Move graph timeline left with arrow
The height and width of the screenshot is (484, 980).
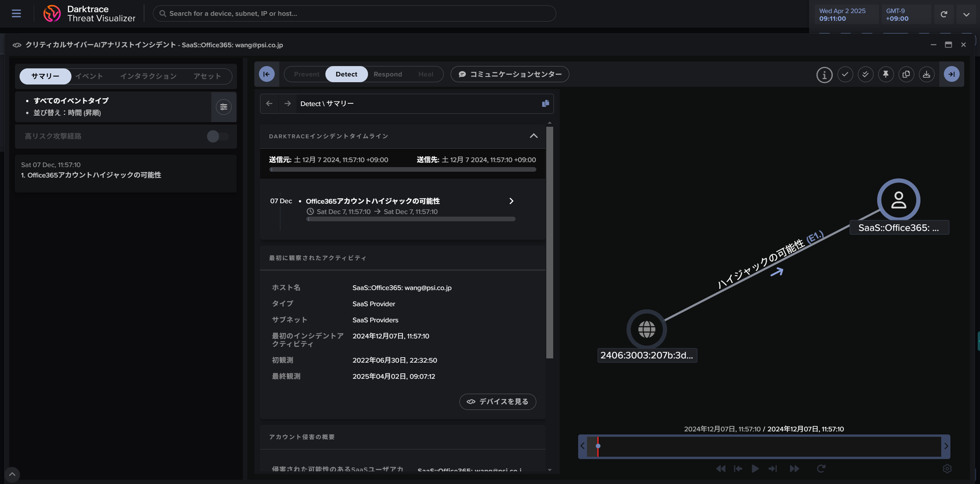[582, 446]
